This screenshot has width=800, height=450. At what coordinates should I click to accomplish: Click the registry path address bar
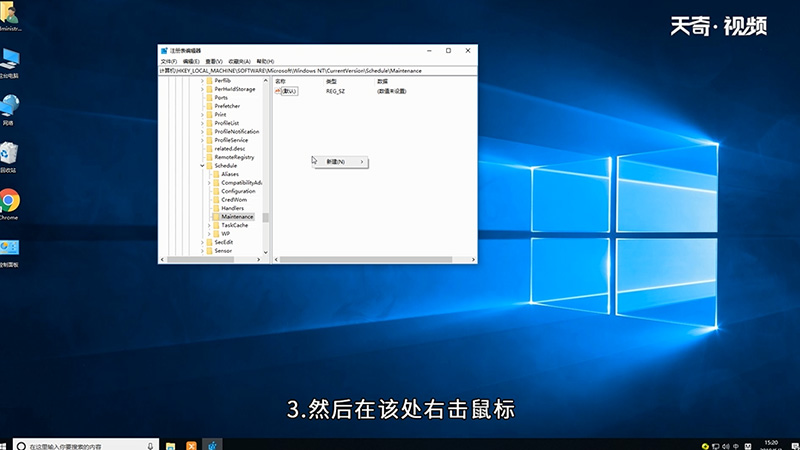click(317, 71)
